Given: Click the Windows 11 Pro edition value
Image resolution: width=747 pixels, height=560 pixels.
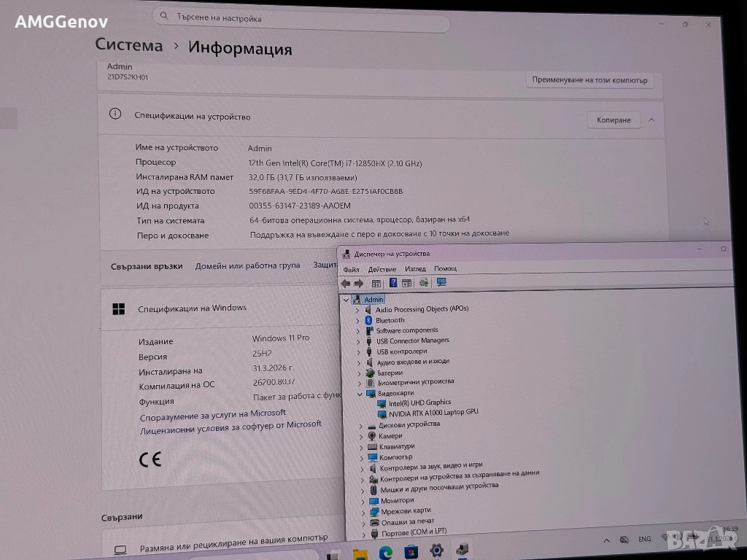Looking at the screenshot, I should (281, 338).
